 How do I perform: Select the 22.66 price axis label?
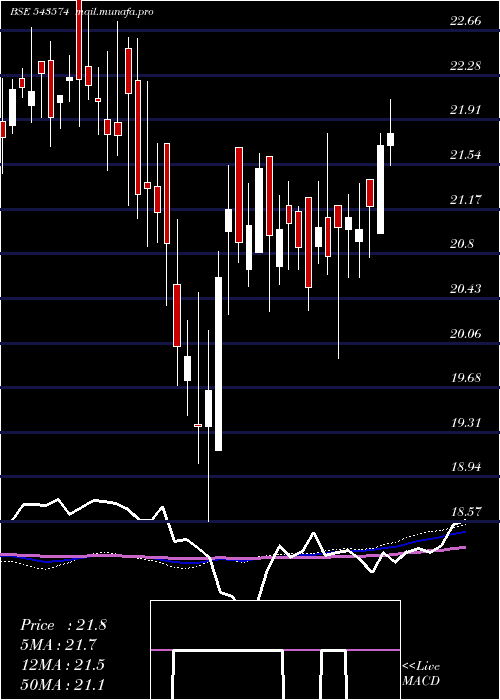466,21
